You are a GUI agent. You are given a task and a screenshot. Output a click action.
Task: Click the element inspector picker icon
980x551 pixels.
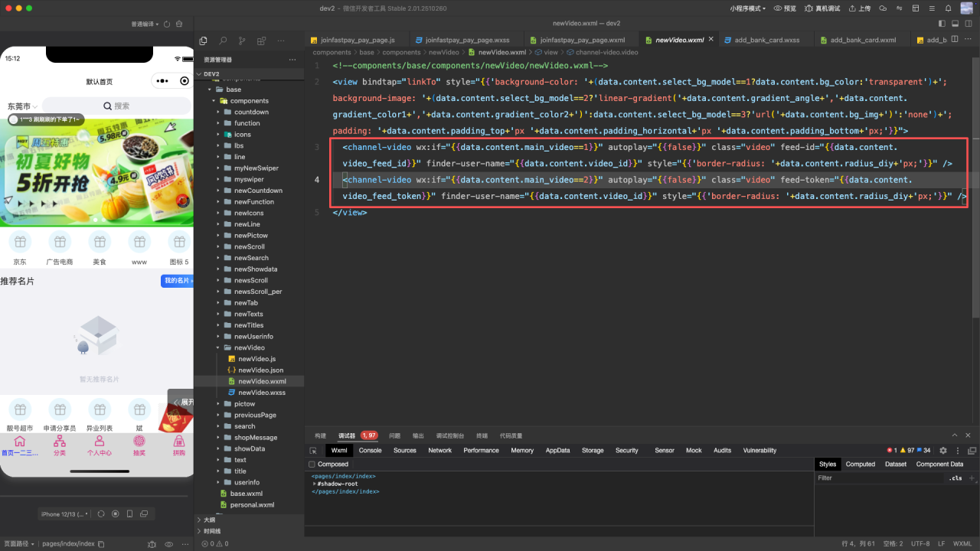(x=313, y=451)
